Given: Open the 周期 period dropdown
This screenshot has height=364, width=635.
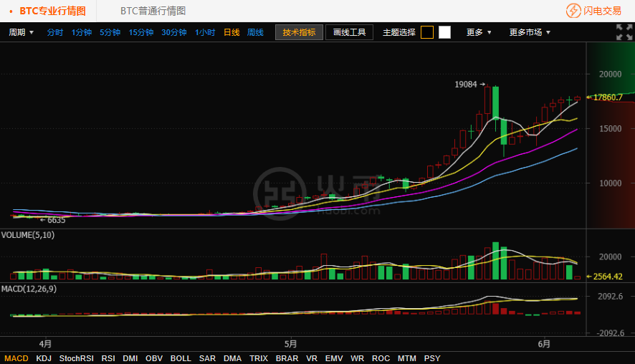Looking at the screenshot, I should 21,32.
